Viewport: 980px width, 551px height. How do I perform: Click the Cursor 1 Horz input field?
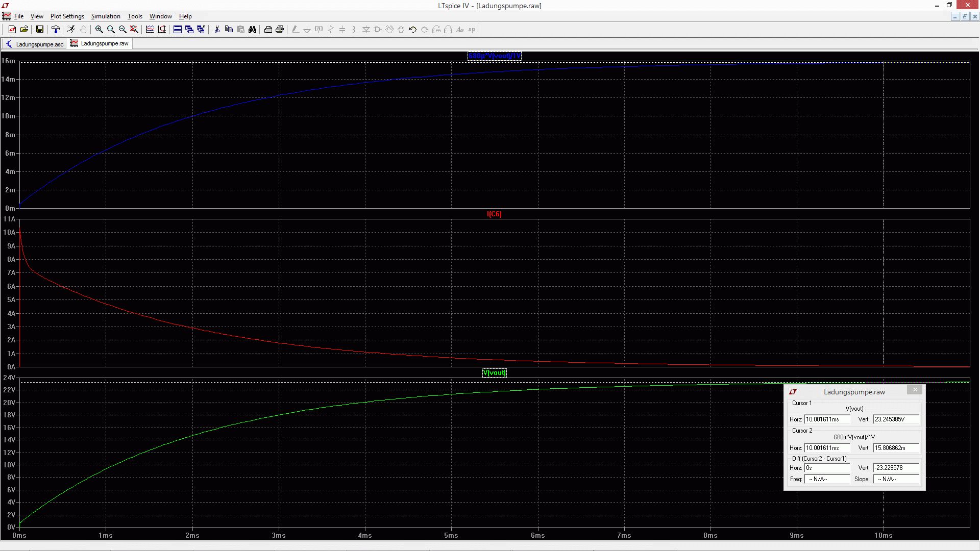coord(827,419)
